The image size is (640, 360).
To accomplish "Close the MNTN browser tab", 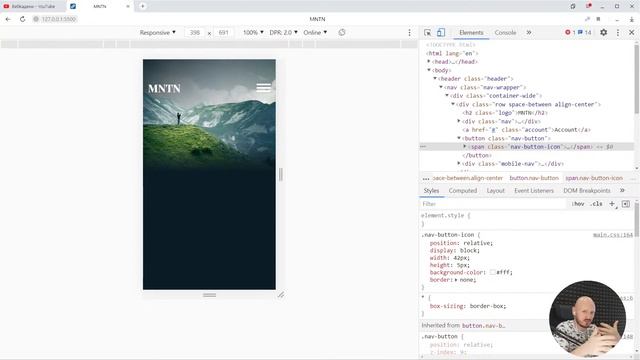I will [x=128, y=7].
